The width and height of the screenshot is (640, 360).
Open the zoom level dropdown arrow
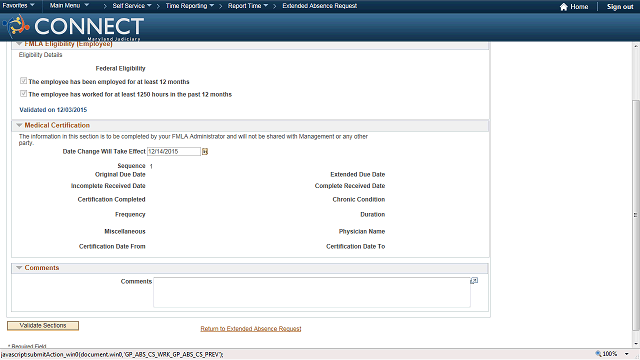627,354
